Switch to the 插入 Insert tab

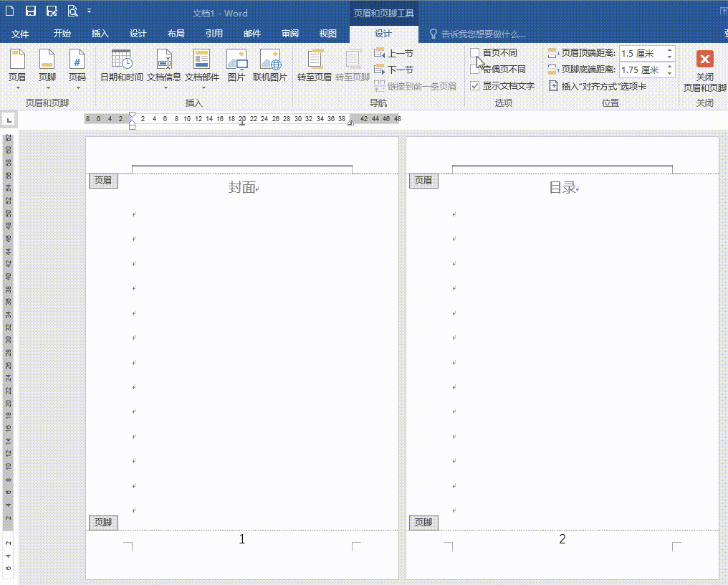(100, 34)
